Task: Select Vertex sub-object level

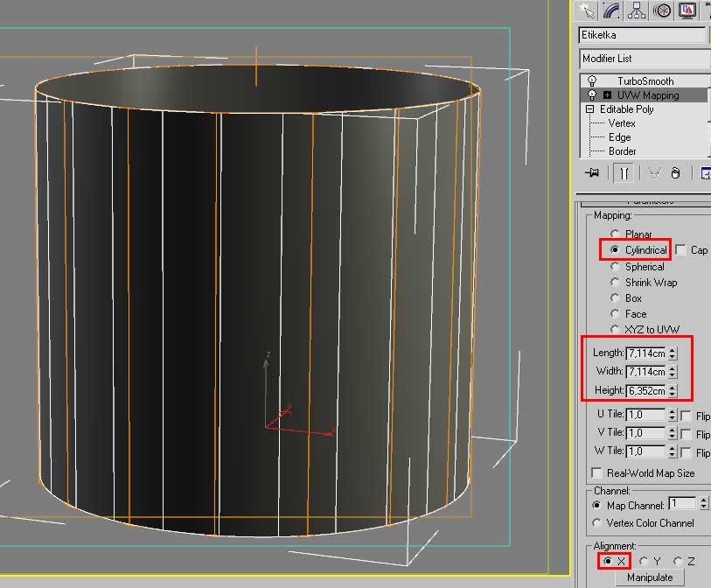Action: click(622, 123)
